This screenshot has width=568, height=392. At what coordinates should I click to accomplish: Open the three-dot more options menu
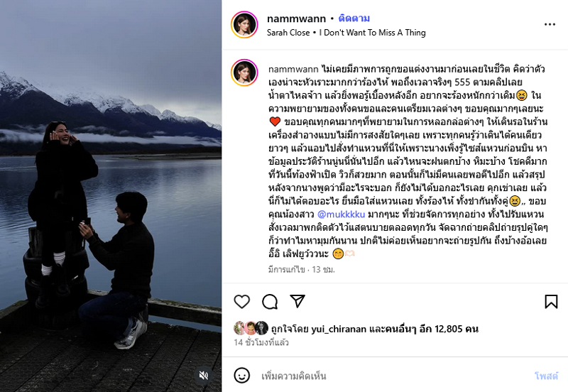point(550,24)
